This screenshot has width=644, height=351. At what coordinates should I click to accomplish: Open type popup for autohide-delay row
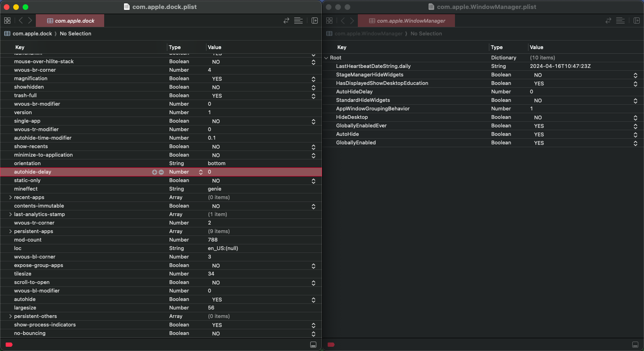pos(200,172)
